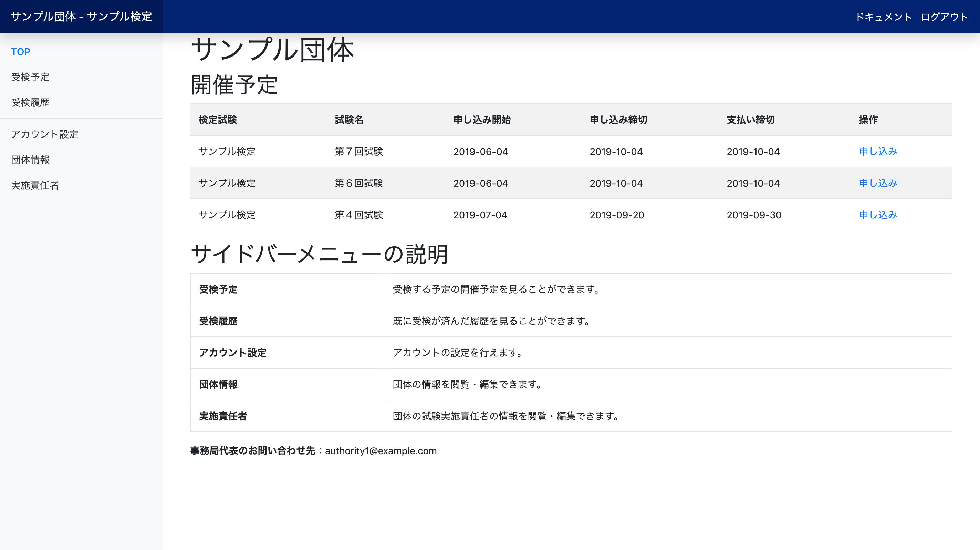Click the 検定試験 column header
Viewport: 980px width, 550px height.
coord(218,120)
